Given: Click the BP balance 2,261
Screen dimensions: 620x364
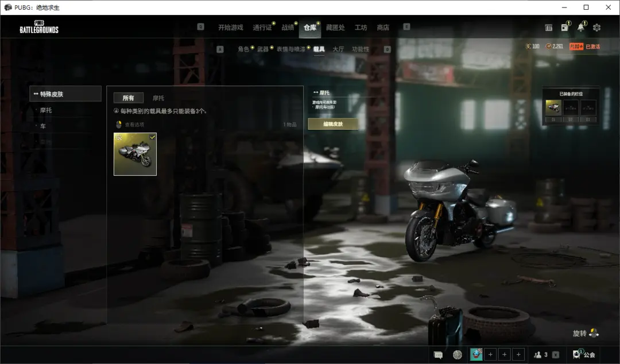Looking at the screenshot, I should point(555,47).
